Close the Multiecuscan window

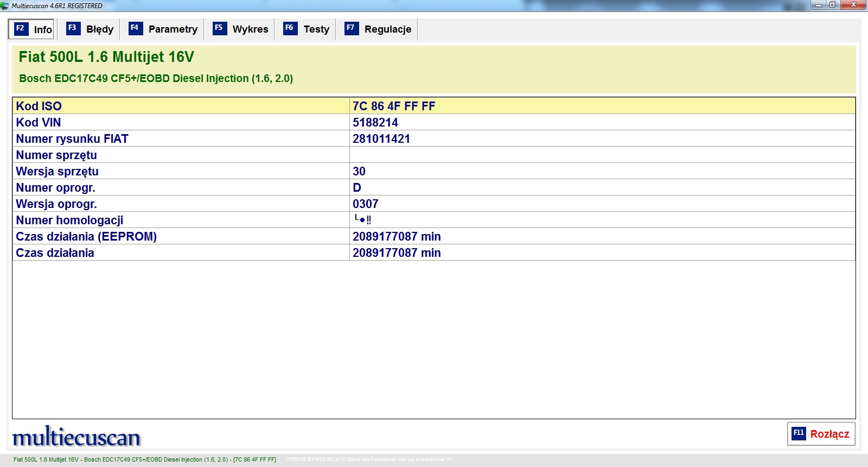pos(853,5)
